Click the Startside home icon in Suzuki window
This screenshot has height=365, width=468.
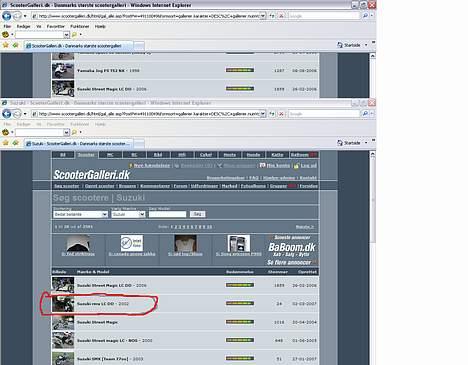click(340, 143)
